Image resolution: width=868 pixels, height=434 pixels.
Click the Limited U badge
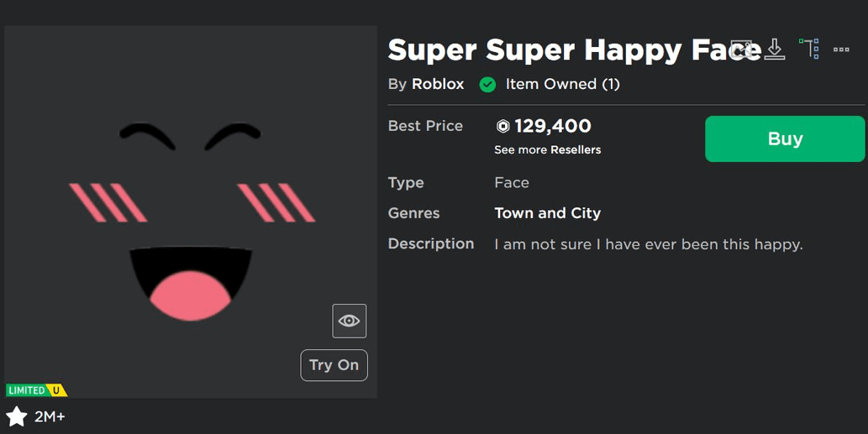coord(36,390)
